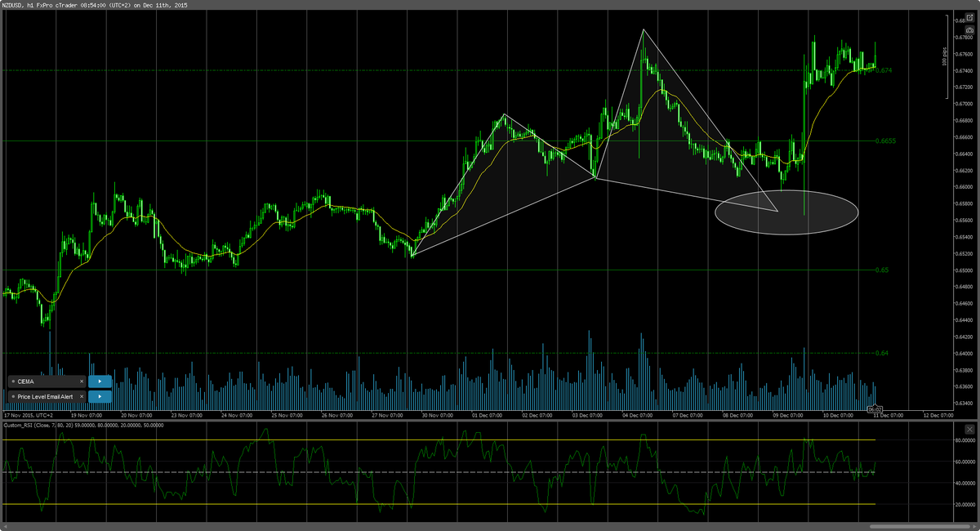Close the Custom_RSI indicator panel
The width and height of the screenshot is (980, 531).
tap(969, 428)
